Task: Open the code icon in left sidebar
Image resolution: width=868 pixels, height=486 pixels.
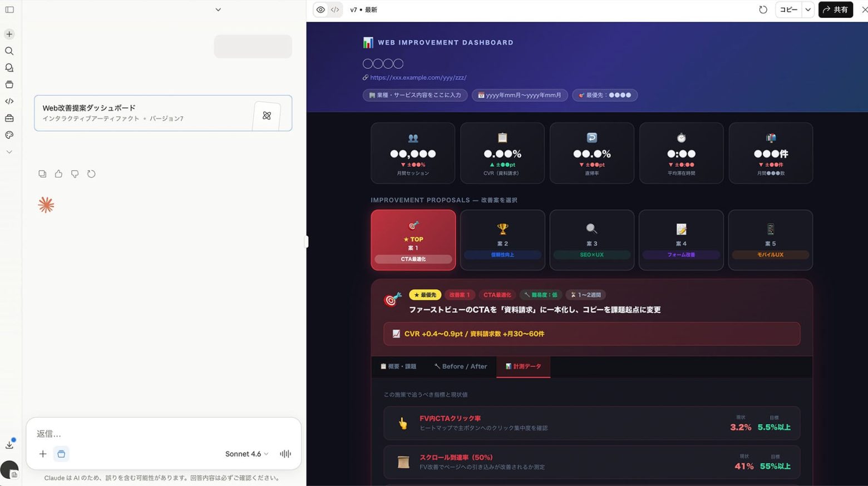Action: 9,101
